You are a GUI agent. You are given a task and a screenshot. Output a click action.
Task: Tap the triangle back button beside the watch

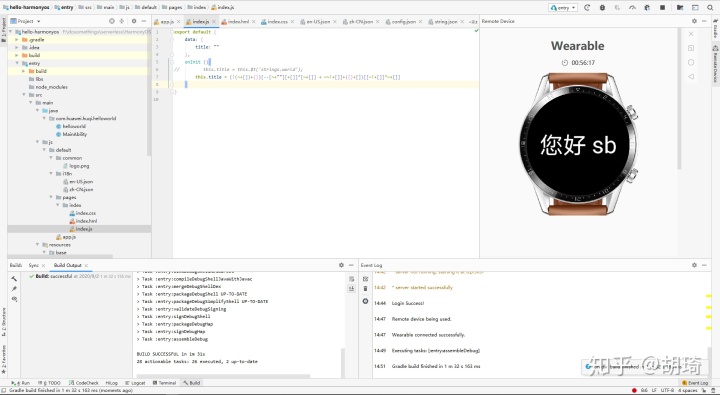pyautogui.click(x=691, y=77)
